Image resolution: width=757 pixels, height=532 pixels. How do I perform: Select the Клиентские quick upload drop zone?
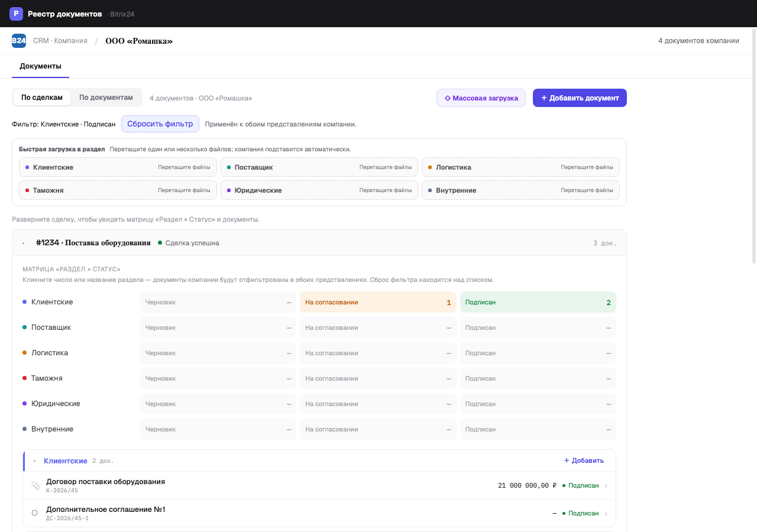tap(118, 167)
